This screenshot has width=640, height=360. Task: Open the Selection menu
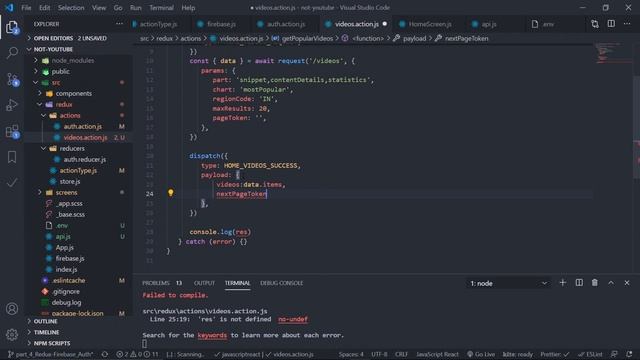(71, 8)
